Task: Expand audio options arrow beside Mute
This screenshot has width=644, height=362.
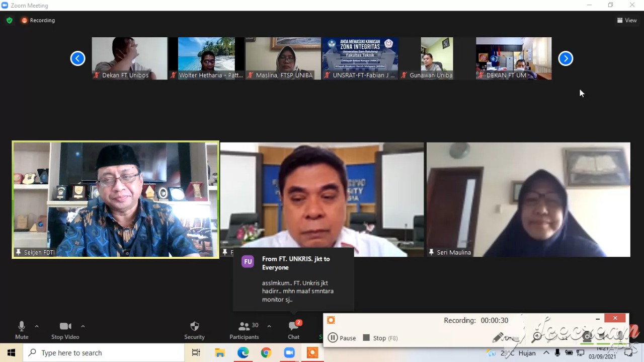Action: coord(37,326)
